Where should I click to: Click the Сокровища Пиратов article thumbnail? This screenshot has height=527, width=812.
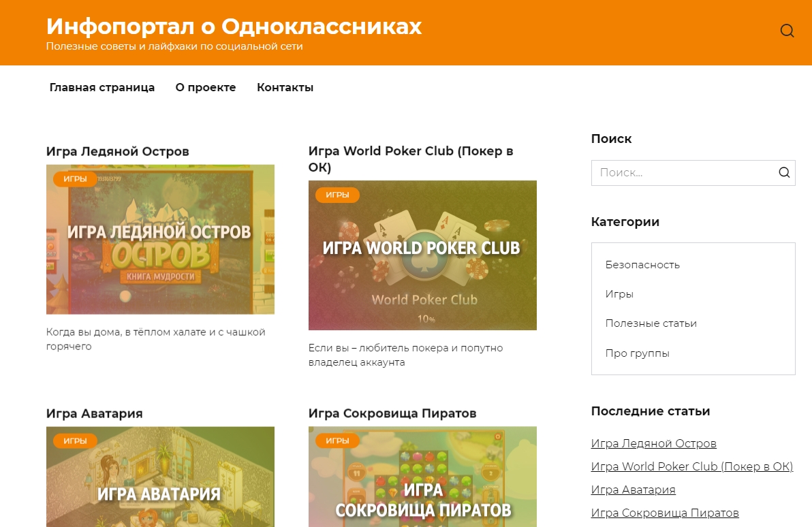tap(422, 477)
